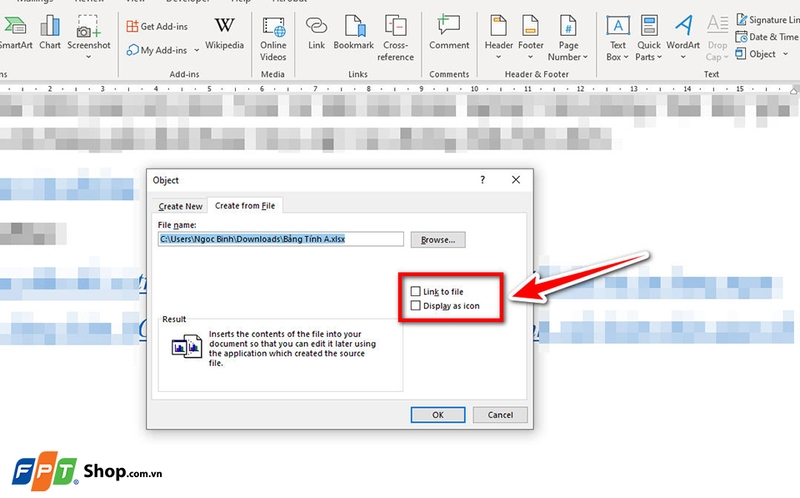Click the Drop Cap icon
This screenshot has height=498, width=800.
click(717, 39)
